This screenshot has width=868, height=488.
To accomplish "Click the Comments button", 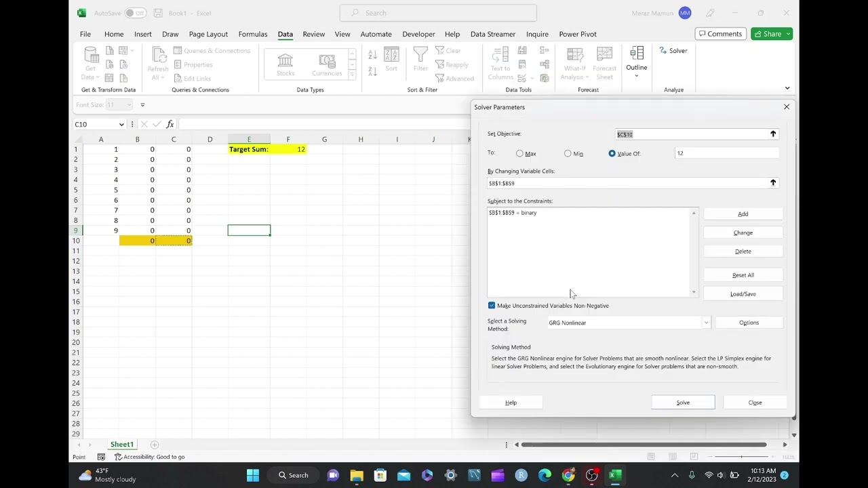I will [x=721, y=34].
